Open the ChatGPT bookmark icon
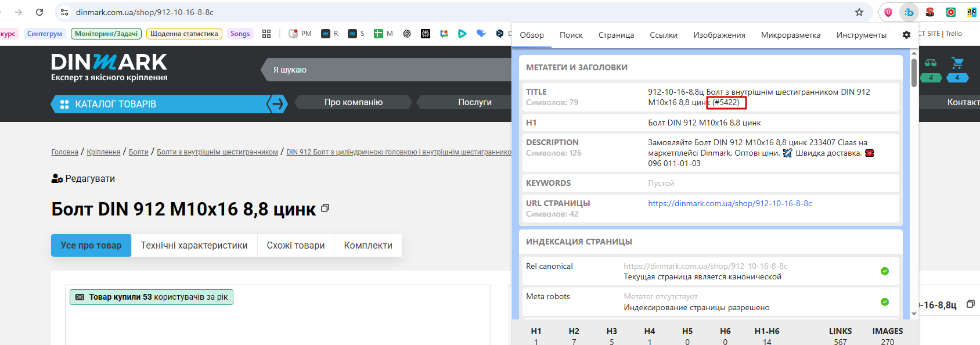The image size is (980, 345). point(407,34)
